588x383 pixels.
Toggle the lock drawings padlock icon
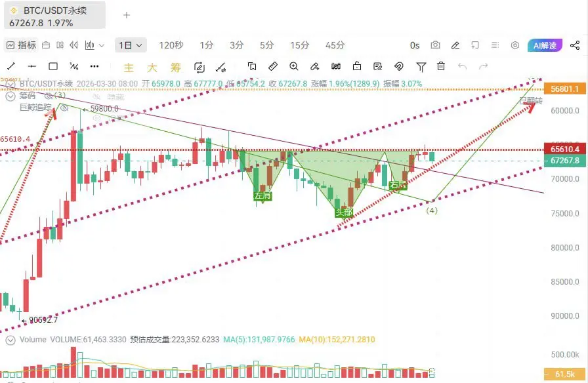click(x=357, y=66)
